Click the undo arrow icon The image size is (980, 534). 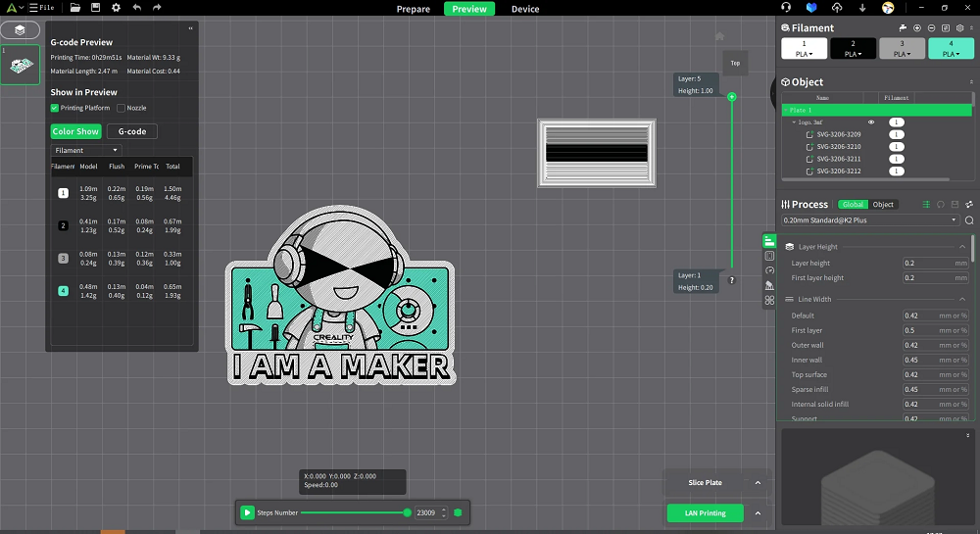(136, 8)
